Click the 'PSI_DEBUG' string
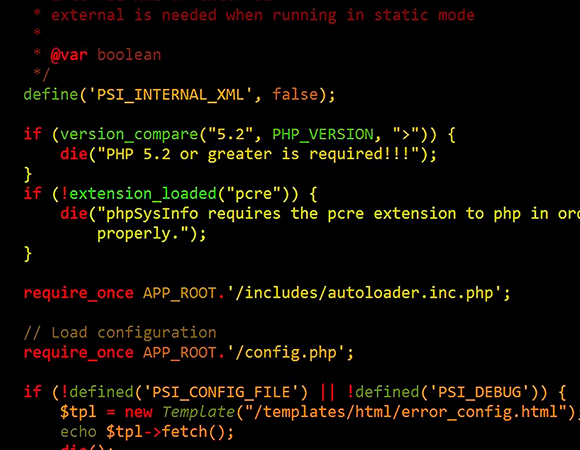This screenshot has height=450, width=580. coord(480,392)
